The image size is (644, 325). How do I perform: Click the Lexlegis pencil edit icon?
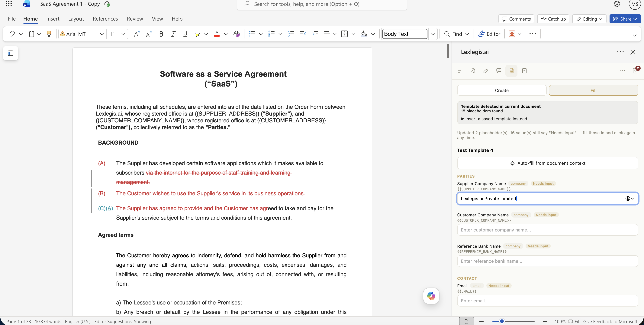coord(486,71)
